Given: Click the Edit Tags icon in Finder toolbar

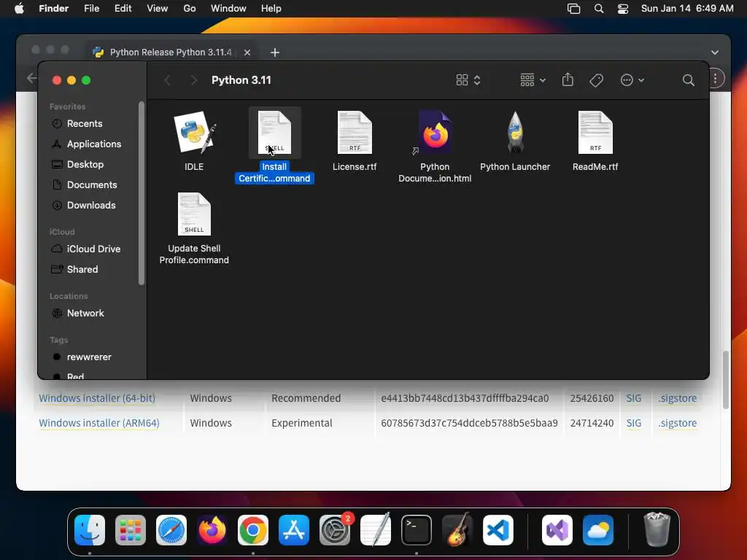Looking at the screenshot, I should point(596,80).
